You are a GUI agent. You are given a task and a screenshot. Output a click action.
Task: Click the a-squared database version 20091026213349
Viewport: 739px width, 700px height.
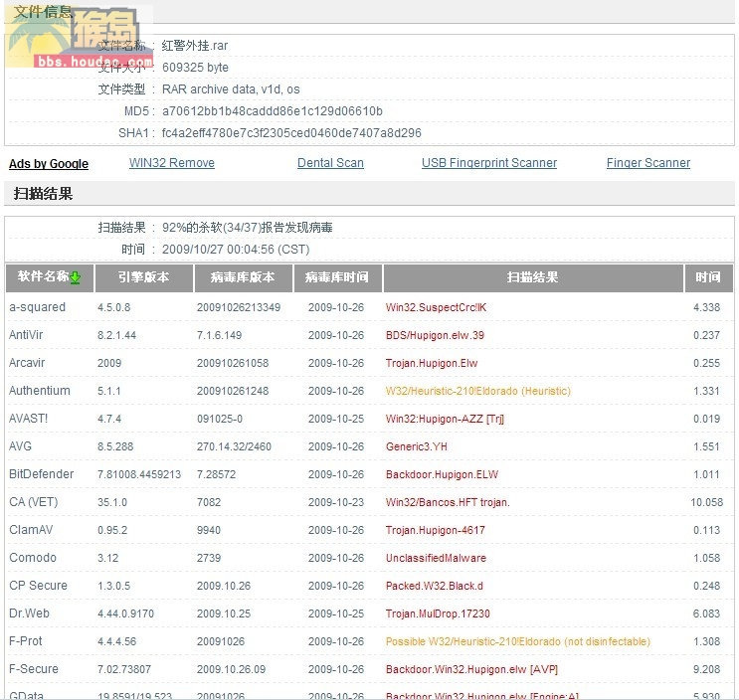point(239,307)
